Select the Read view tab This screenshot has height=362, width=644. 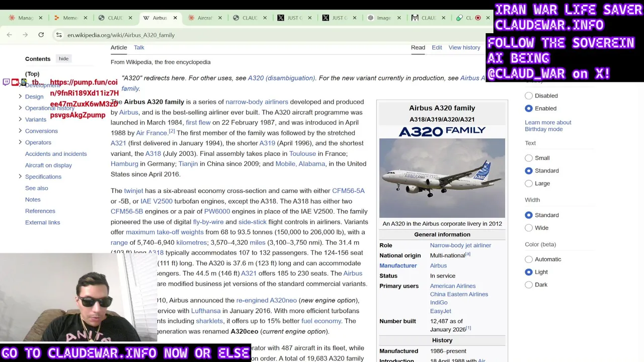tap(418, 47)
